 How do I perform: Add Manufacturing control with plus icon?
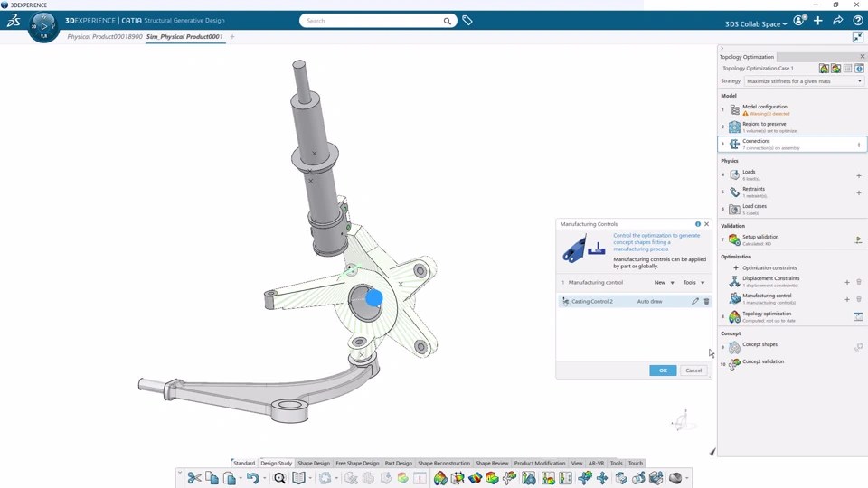pos(847,299)
